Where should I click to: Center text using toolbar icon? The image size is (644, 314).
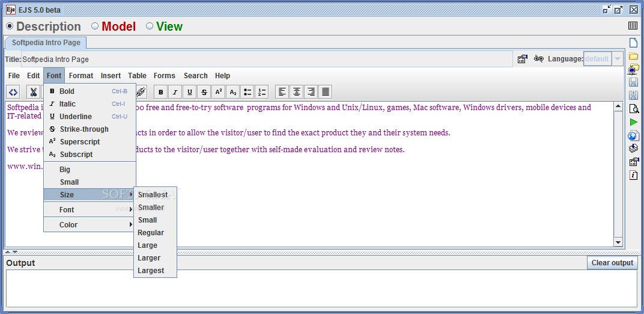pyautogui.click(x=297, y=91)
